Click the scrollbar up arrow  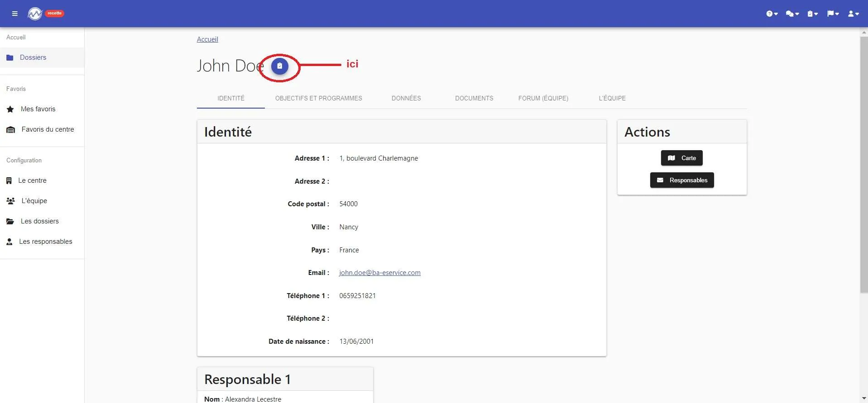(864, 32)
